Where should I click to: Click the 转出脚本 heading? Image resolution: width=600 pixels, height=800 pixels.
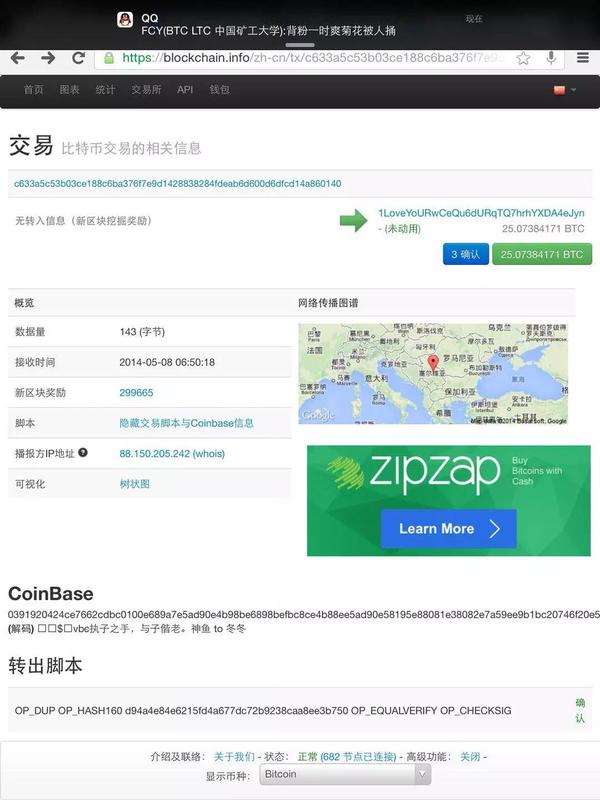[45, 666]
